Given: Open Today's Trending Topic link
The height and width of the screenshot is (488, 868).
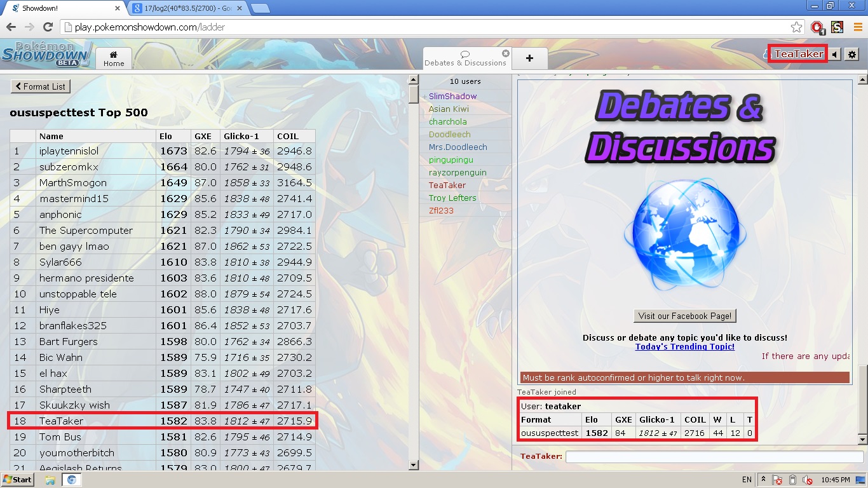Looking at the screenshot, I should click(x=684, y=347).
